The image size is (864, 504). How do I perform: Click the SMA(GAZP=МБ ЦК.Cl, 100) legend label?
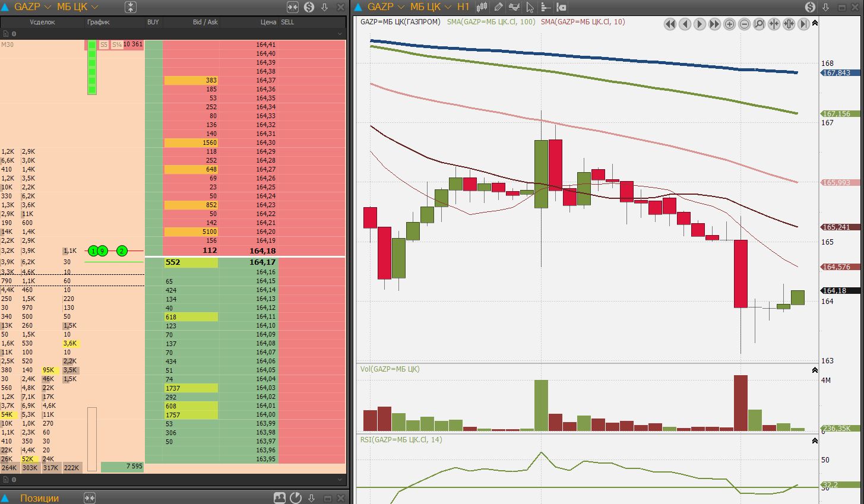[491, 22]
